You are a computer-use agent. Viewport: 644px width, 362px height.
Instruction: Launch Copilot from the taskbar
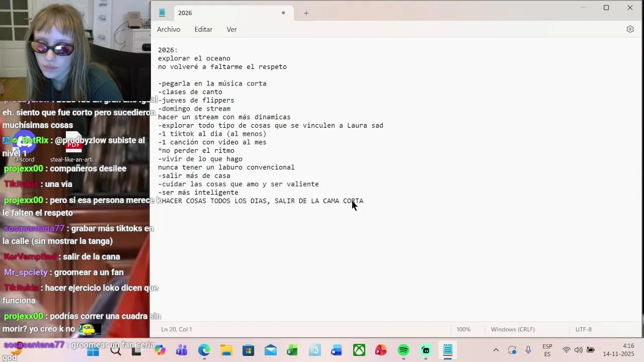(160, 350)
